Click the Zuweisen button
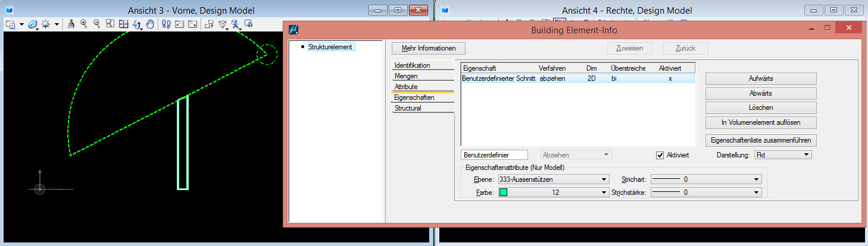The image size is (868, 246). [x=630, y=48]
